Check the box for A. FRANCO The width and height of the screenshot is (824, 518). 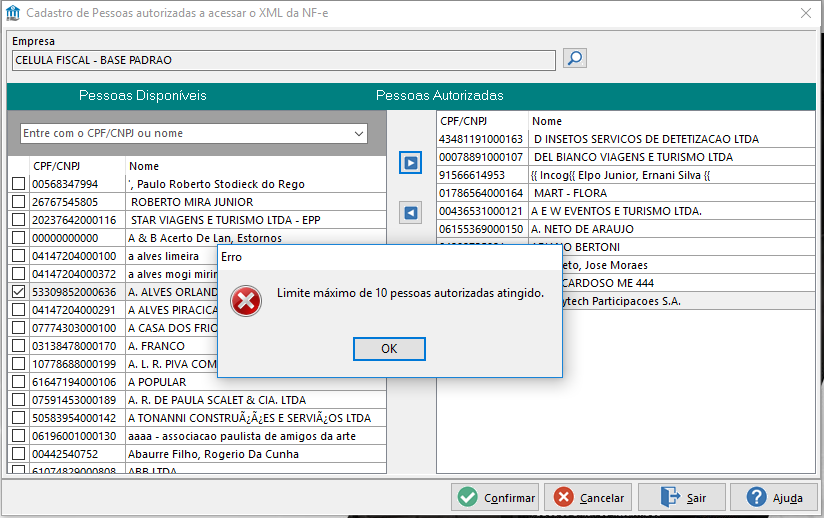tap(18, 346)
